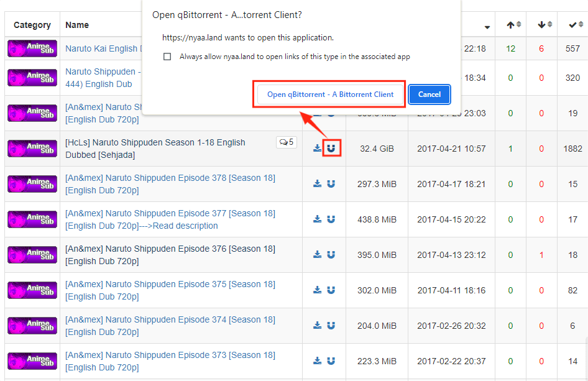Screen dimensions: 588x381
Task: Download torrent file for HcLs Season 1-18 row
Action: point(318,149)
